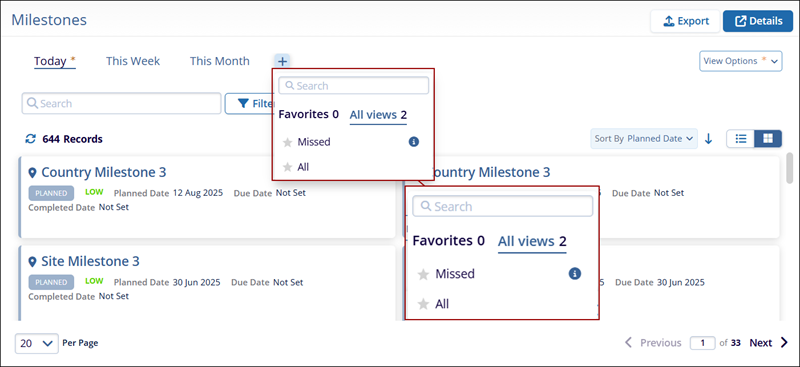Open the View Options dropdown
Image resolution: width=800 pixels, height=367 pixels.
click(x=741, y=61)
